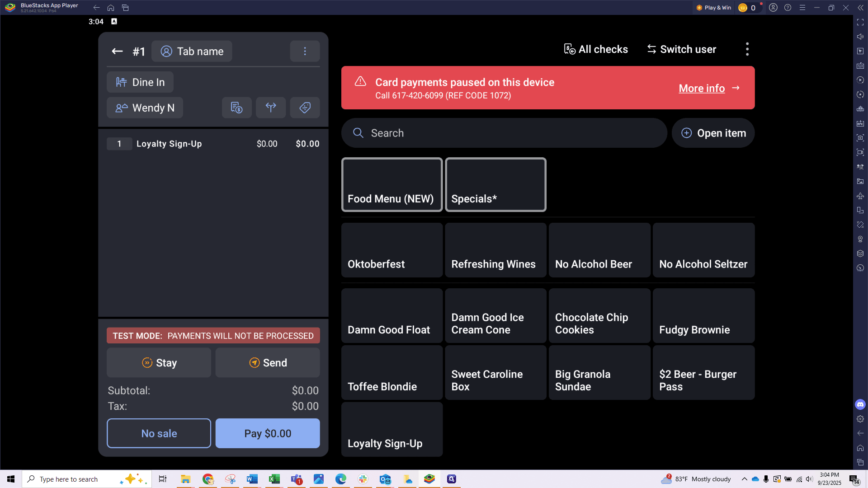The width and height of the screenshot is (868, 488).
Task: Open the check fees dollar icon
Action: (236, 108)
